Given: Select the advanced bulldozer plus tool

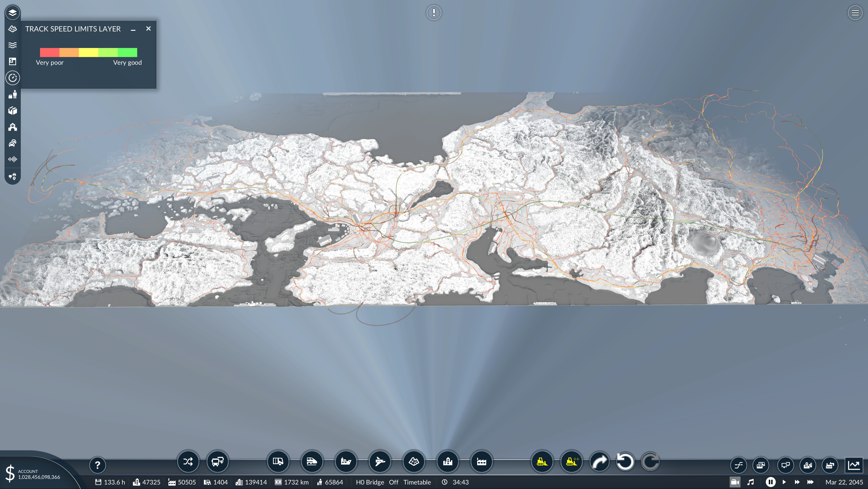Looking at the screenshot, I should tap(571, 461).
